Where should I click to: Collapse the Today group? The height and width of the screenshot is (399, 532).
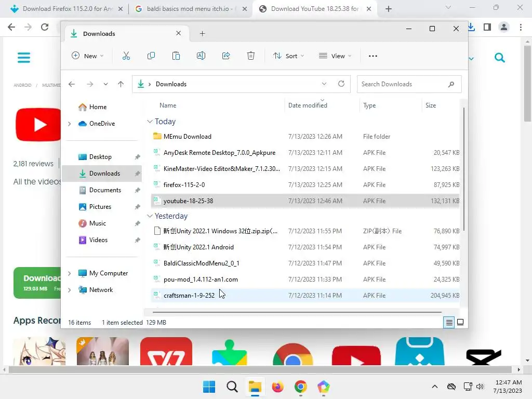pyautogui.click(x=150, y=122)
